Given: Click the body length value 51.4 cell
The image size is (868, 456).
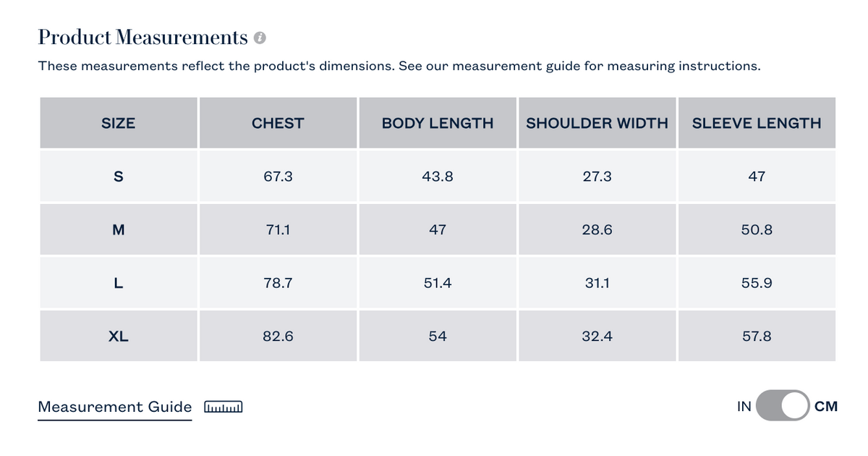Looking at the screenshot, I should click(x=438, y=283).
